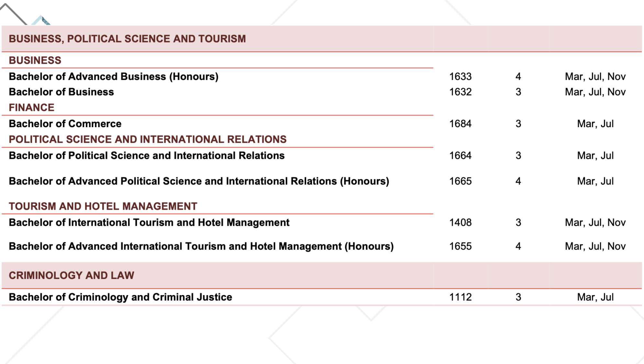Image resolution: width=644 pixels, height=364 pixels.
Task: Click the Criminology and Law section header
Action: [72, 275]
